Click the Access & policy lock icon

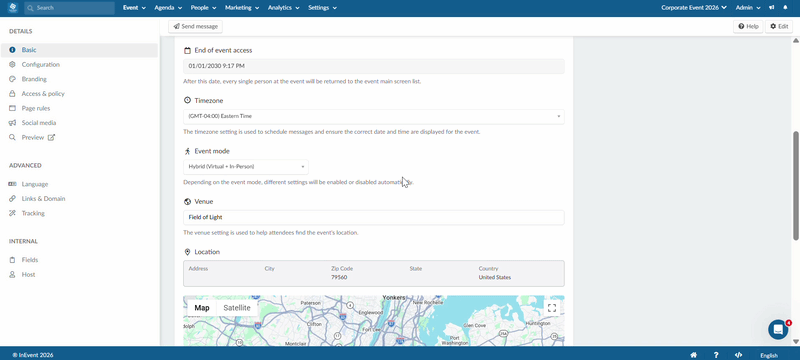12,94
